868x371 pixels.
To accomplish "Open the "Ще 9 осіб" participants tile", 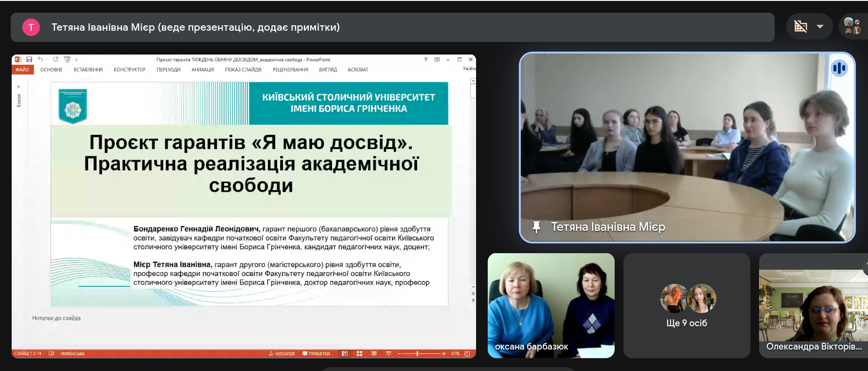I will point(687,305).
